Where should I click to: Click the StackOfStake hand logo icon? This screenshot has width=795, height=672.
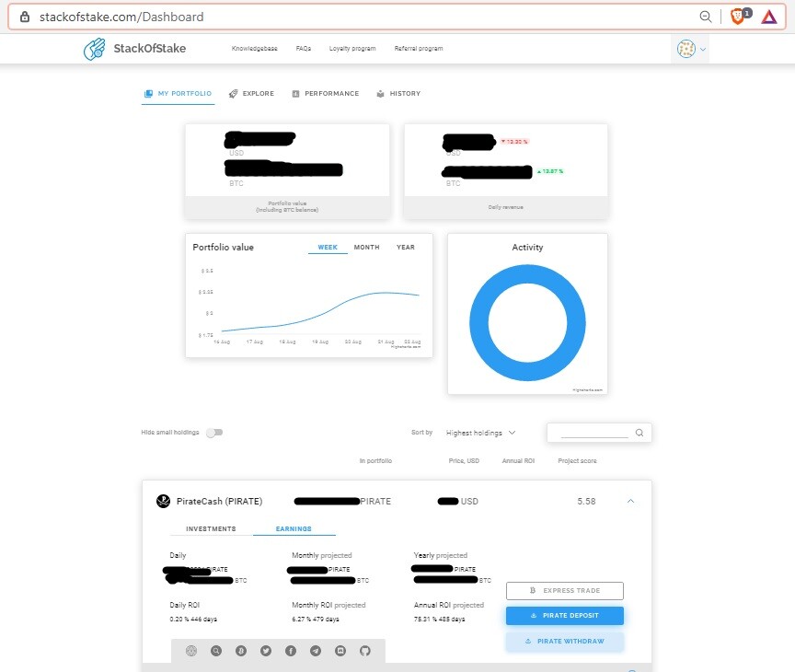[95, 49]
